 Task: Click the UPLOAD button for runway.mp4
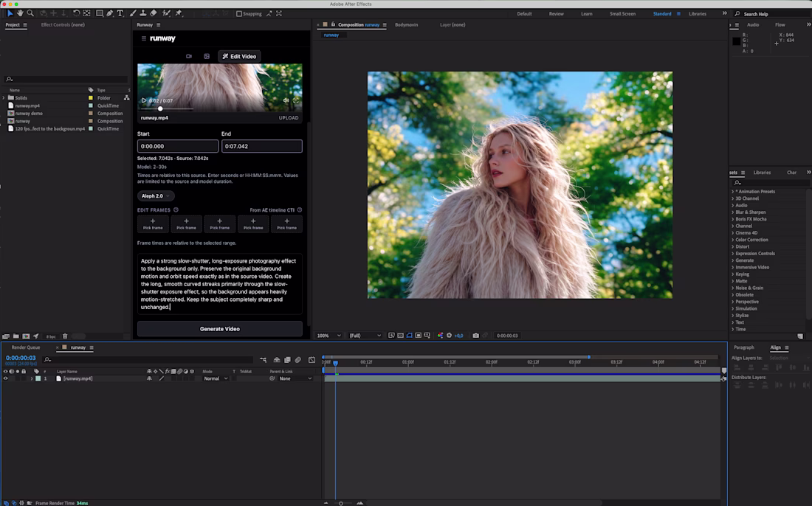[289, 118]
